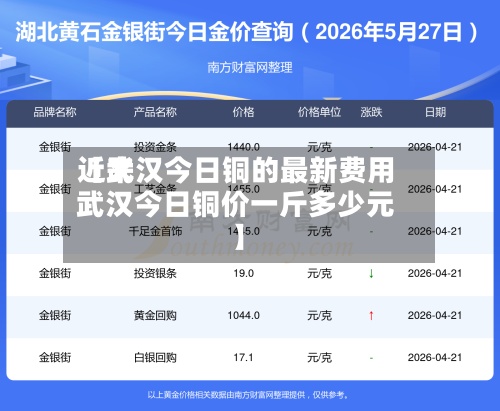The image size is (500, 411).
Task: Click the overlay text 武汉今日铜价一斤多少元
Action: click(x=235, y=203)
